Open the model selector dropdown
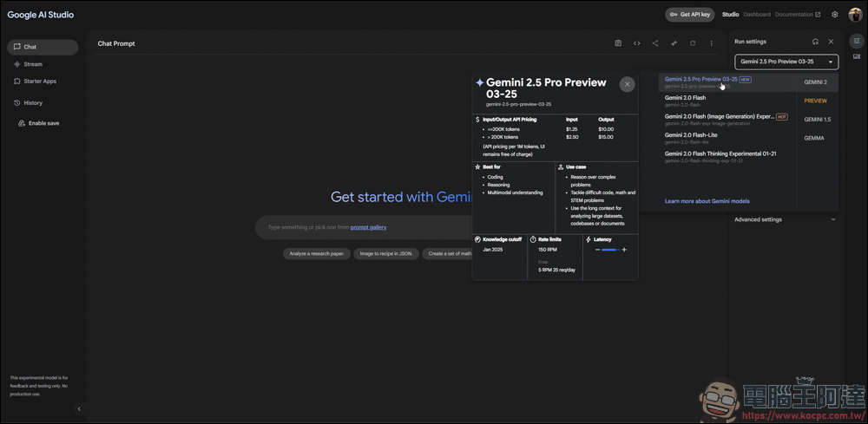868x424 pixels. coord(786,62)
